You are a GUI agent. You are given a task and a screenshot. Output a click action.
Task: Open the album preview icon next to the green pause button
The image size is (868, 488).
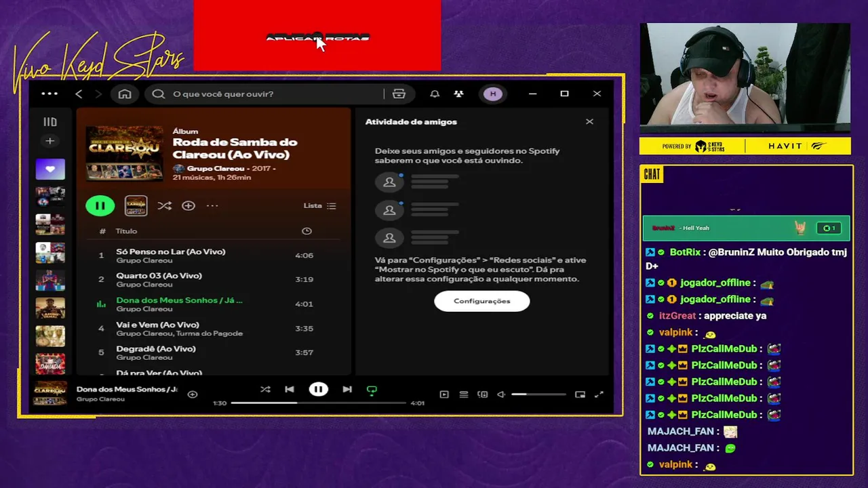(x=136, y=206)
